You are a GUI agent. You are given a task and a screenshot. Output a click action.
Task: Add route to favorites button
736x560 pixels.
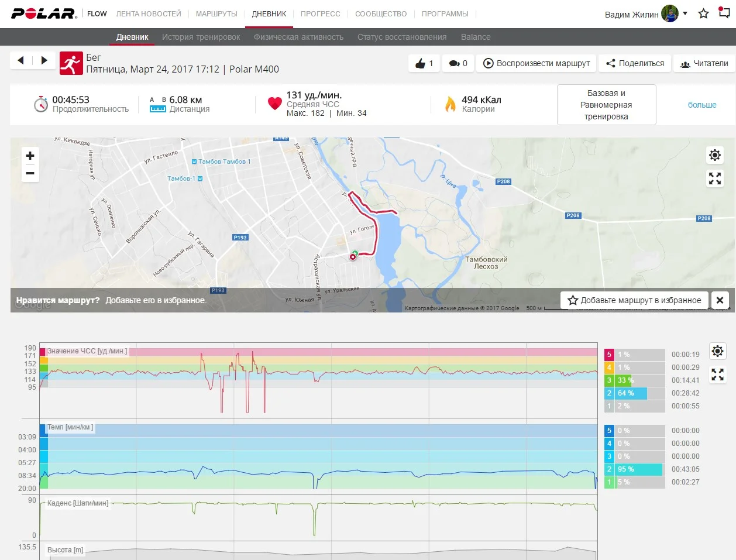(634, 300)
